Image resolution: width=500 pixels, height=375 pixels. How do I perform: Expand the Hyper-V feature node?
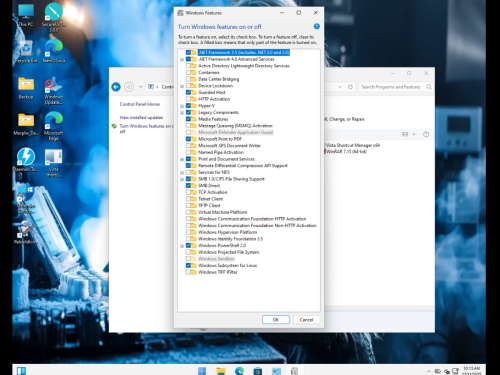(182, 106)
